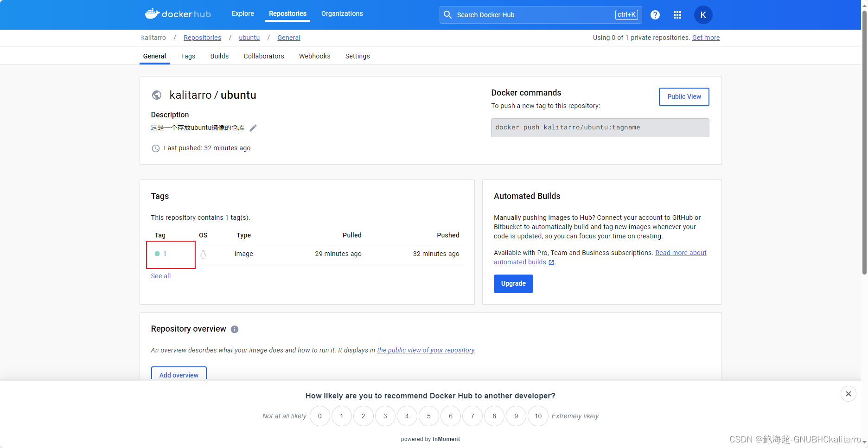This screenshot has height=448, width=868.
Task: Click the kalitarro breadcrumb text
Action: coord(153,38)
